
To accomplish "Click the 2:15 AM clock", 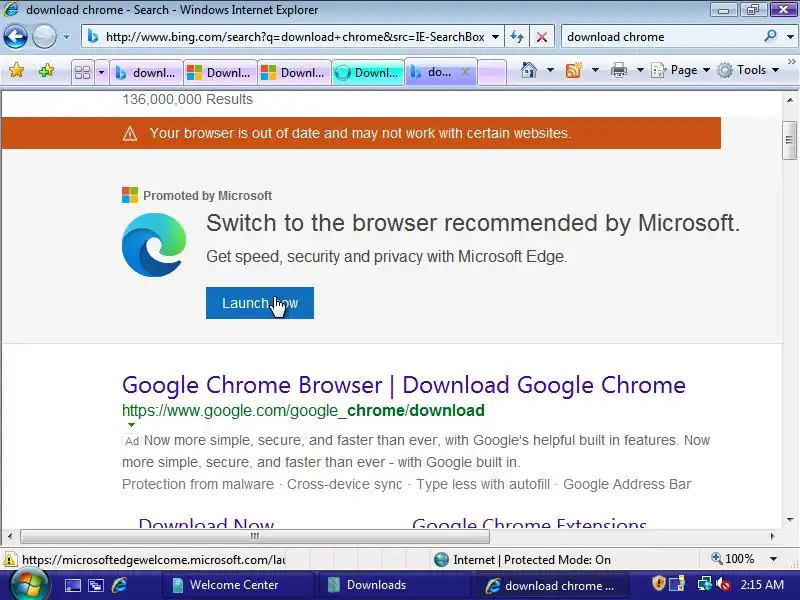I will pos(762,584).
